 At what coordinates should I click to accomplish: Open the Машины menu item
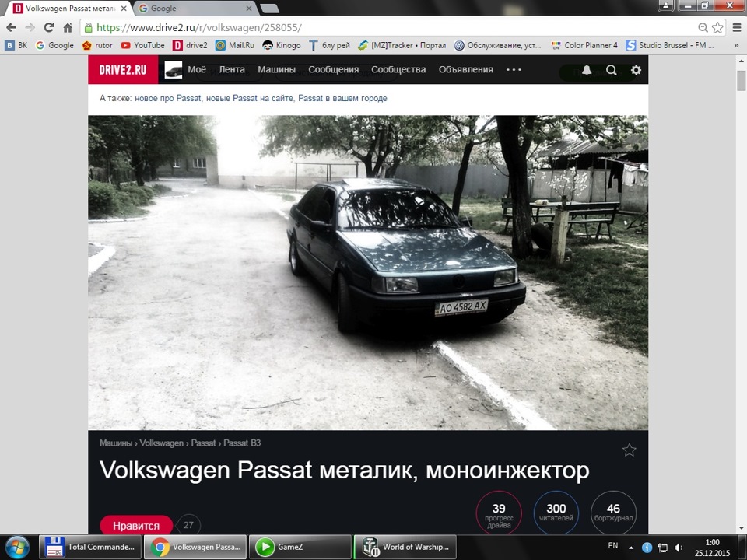(x=277, y=69)
